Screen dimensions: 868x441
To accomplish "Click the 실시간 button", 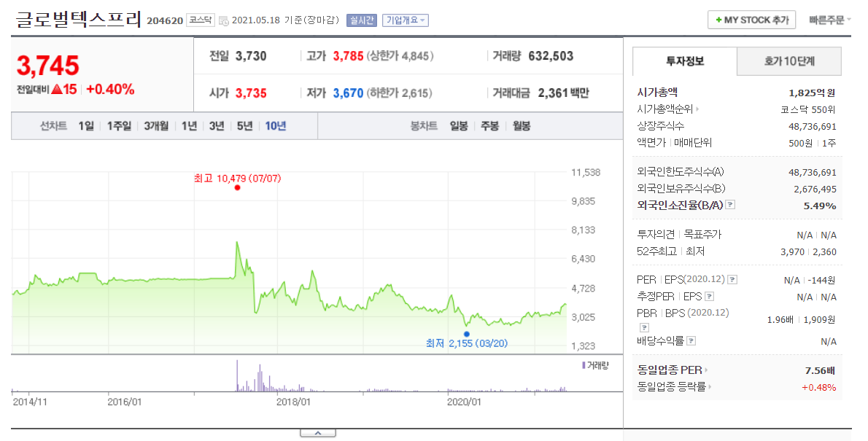I will click(x=362, y=20).
